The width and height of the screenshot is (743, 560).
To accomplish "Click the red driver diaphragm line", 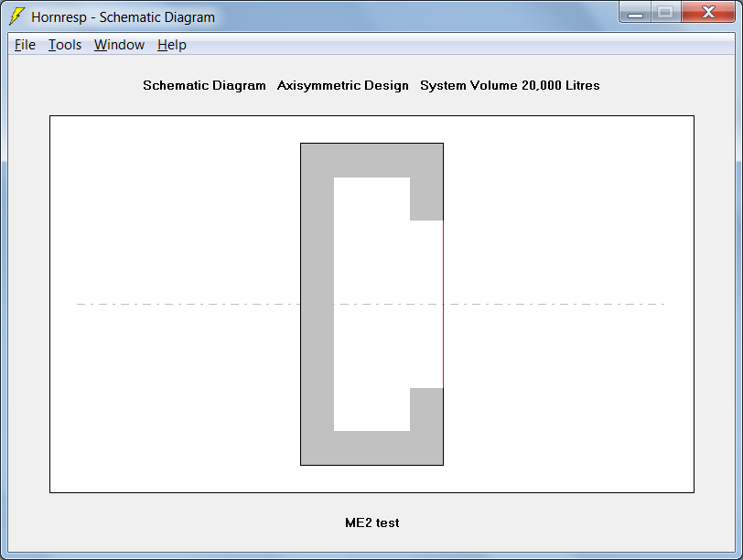I will click(x=443, y=304).
